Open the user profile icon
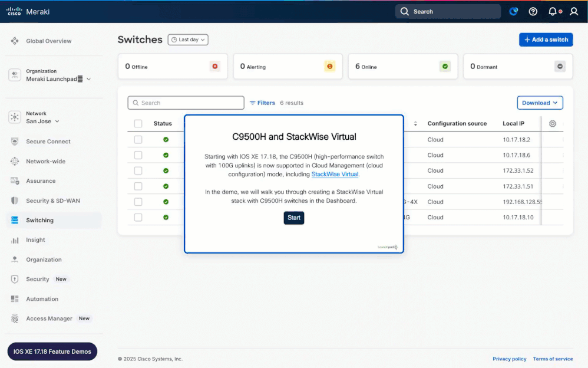The height and width of the screenshot is (368, 588). [x=574, y=12]
